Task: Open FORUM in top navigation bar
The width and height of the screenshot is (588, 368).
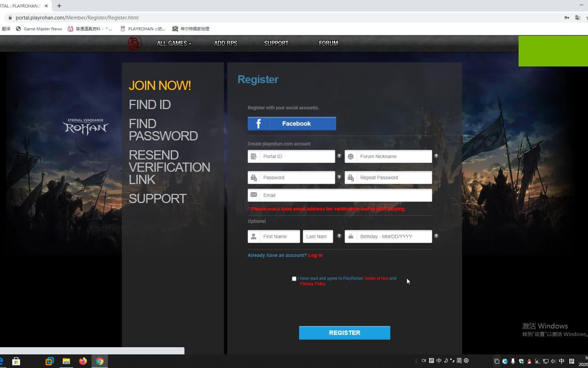Action: 328,43
